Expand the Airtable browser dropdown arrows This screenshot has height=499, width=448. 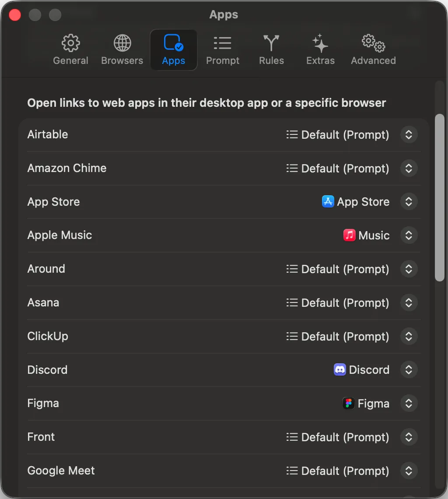click(409, 135)
